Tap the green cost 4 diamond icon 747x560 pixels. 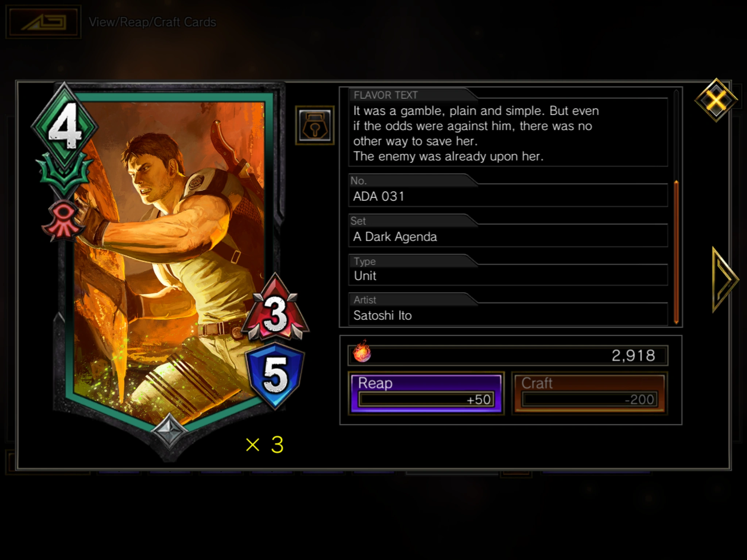click(65, 126)
